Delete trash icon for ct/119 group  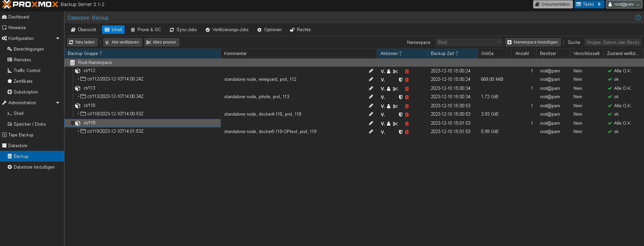pos(407,124)
